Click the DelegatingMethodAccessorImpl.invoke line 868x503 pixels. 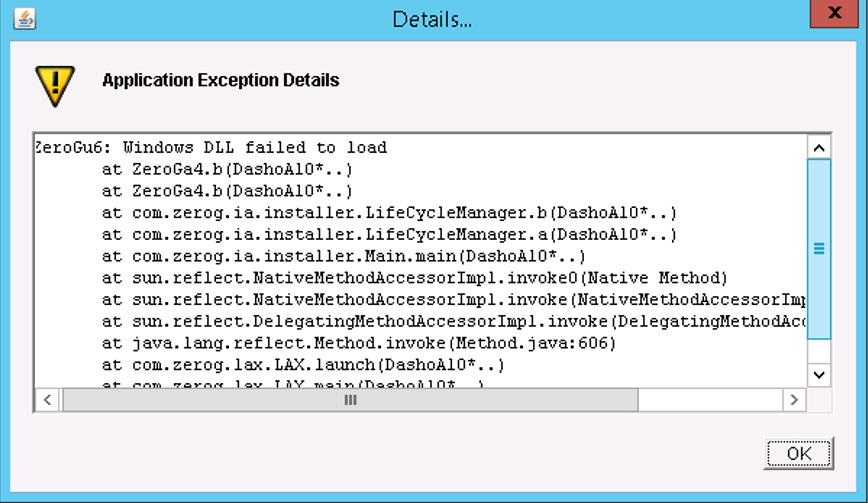click(x=455, y=321)
